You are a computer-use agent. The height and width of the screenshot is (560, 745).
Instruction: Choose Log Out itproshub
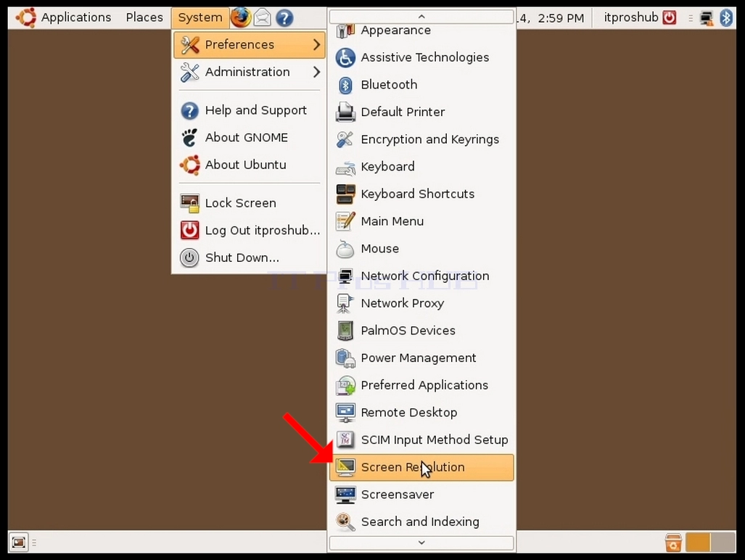click(x=249, y=231)
